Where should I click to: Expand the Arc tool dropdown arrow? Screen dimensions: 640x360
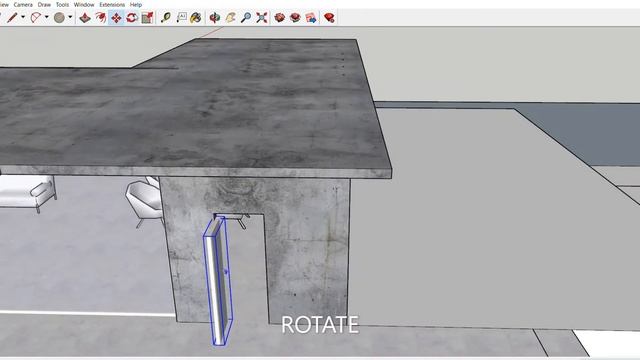[x=47, y=17]
